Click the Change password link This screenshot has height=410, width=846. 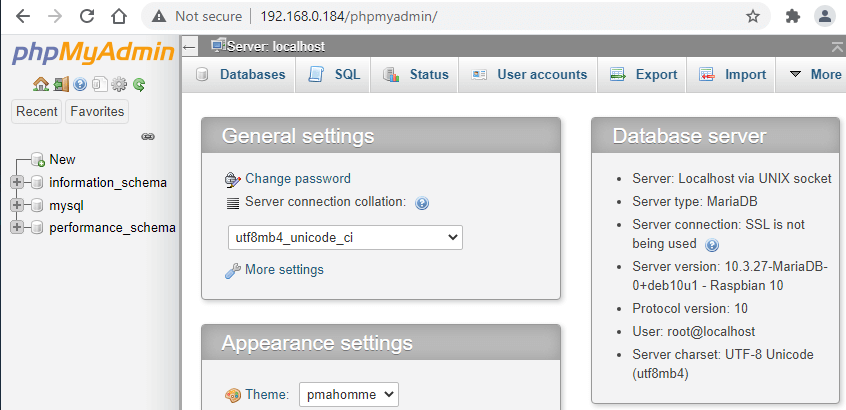[298, 179]
